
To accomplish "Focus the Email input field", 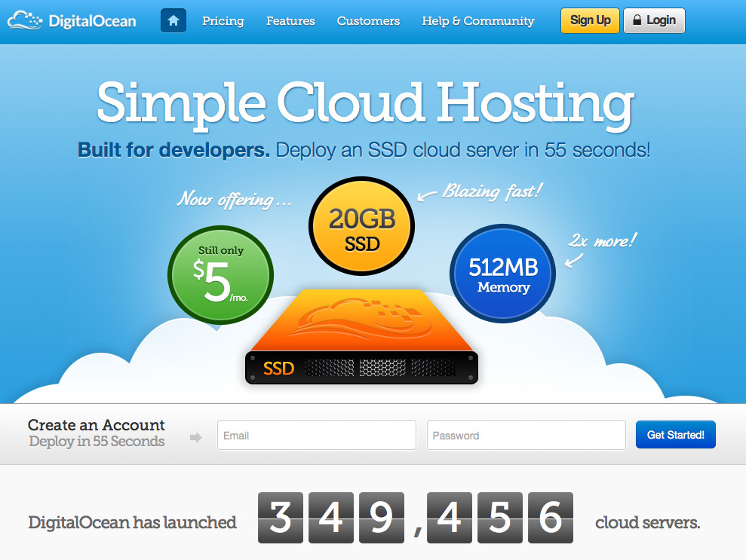I will pyautogui.click(x=317, y=435).
